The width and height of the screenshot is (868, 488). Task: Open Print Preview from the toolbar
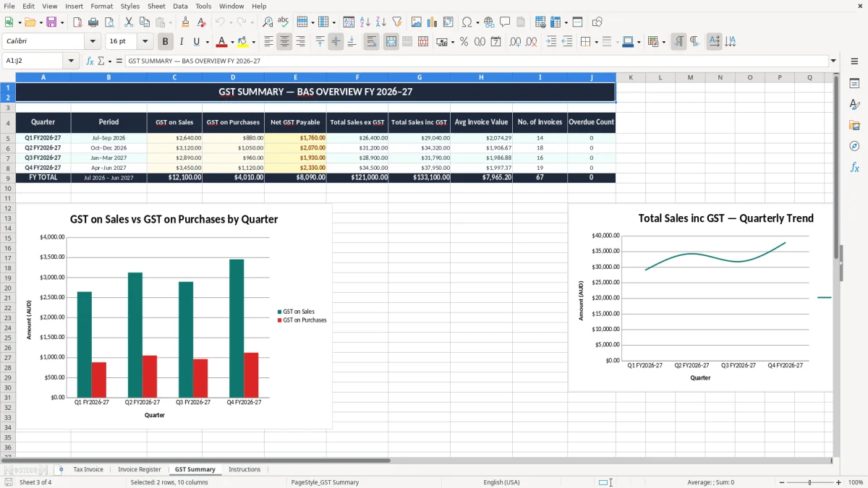(x=109, y=22)
